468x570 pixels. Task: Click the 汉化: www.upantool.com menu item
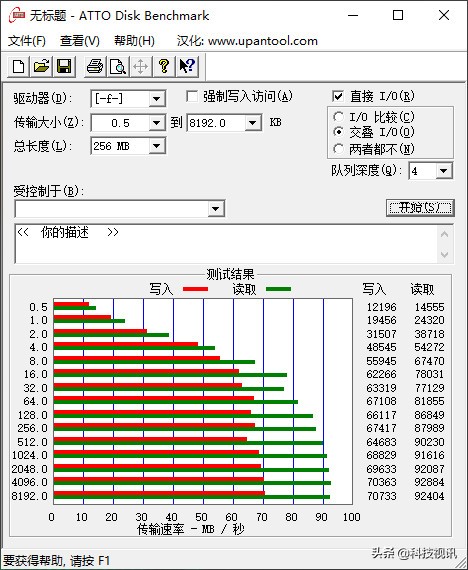(247, 41)
